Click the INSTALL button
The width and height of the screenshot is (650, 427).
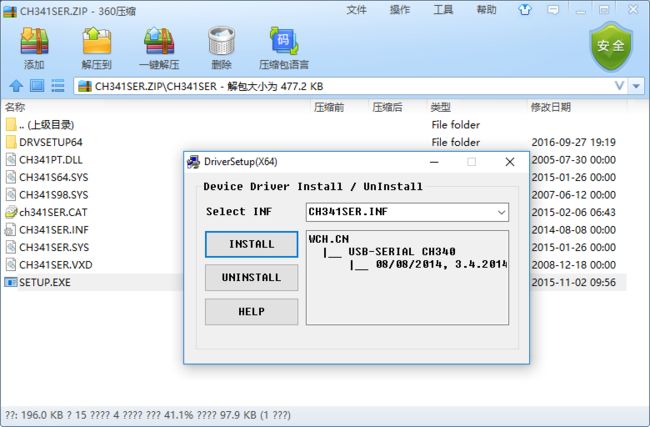251,244
